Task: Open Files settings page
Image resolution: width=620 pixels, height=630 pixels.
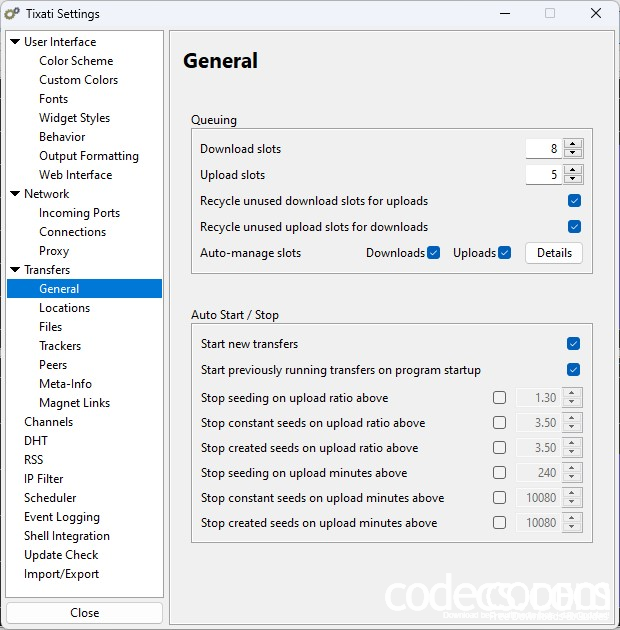Action: click(x=50, y=326)
